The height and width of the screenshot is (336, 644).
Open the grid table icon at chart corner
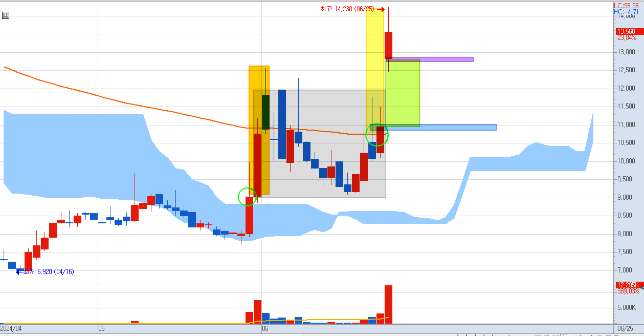click(x=5, y=15)
